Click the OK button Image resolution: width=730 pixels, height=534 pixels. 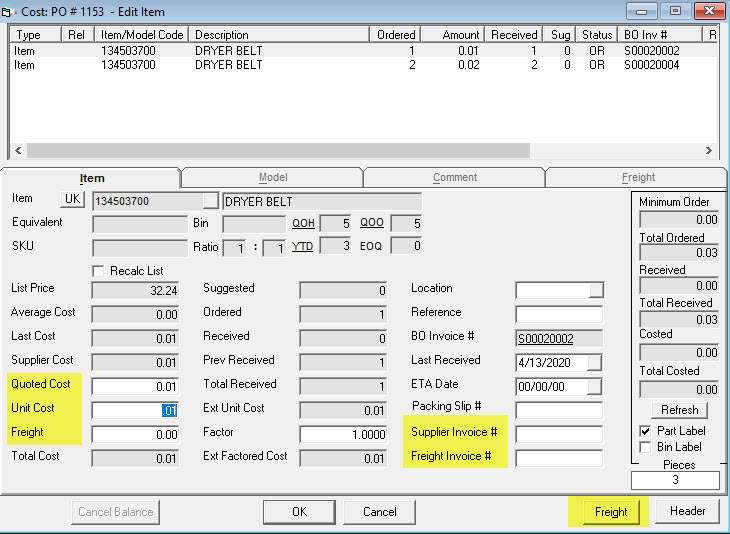coord(299,512)
